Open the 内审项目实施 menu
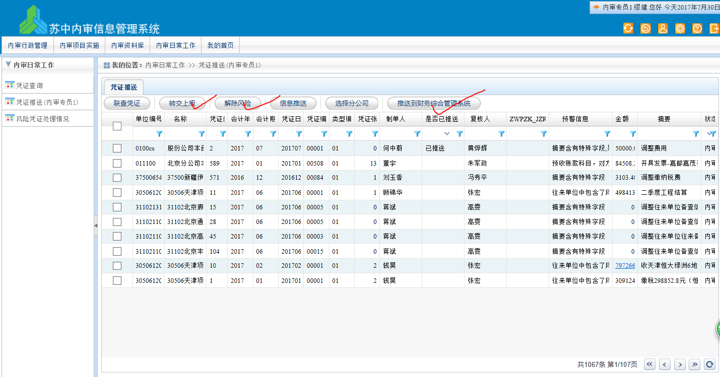 click(79, 45)
